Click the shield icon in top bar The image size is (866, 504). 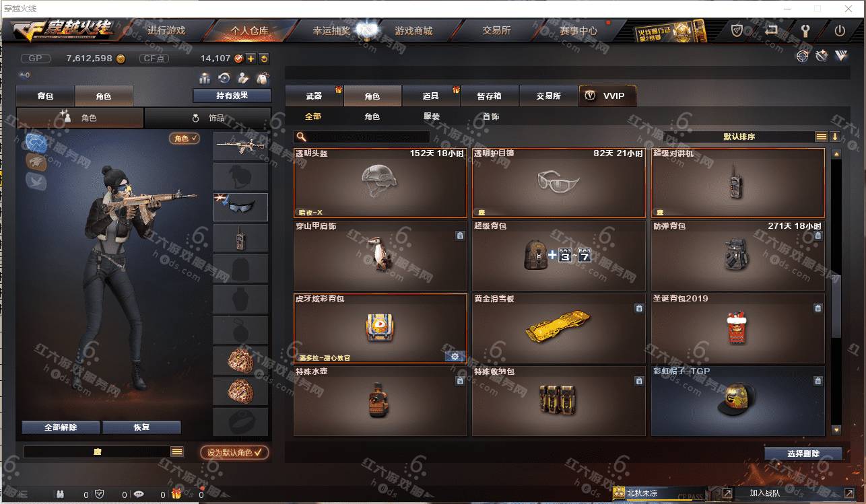[x=737, y=30]
